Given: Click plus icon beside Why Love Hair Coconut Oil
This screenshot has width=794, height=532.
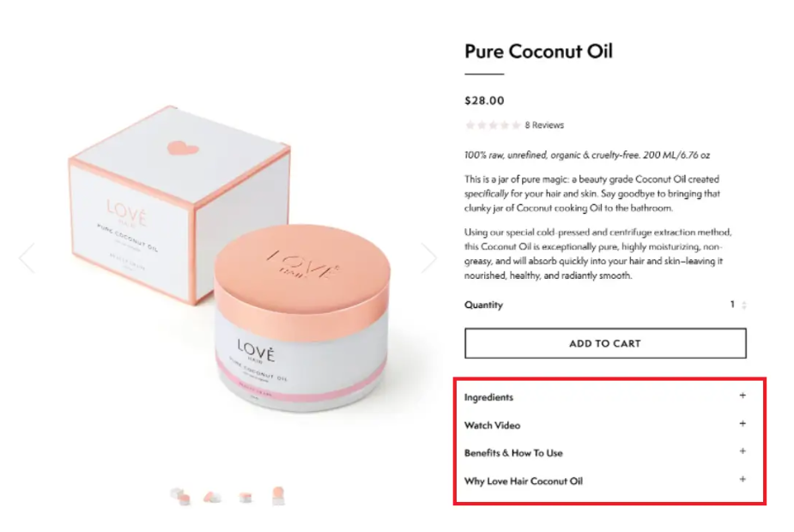Looking at the screenshot, I should [742, 479].
